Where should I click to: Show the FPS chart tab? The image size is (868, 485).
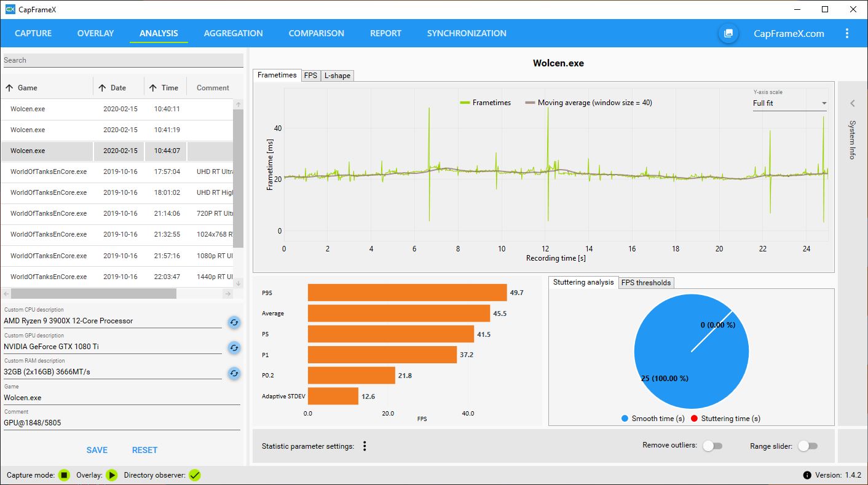[310, 75]
